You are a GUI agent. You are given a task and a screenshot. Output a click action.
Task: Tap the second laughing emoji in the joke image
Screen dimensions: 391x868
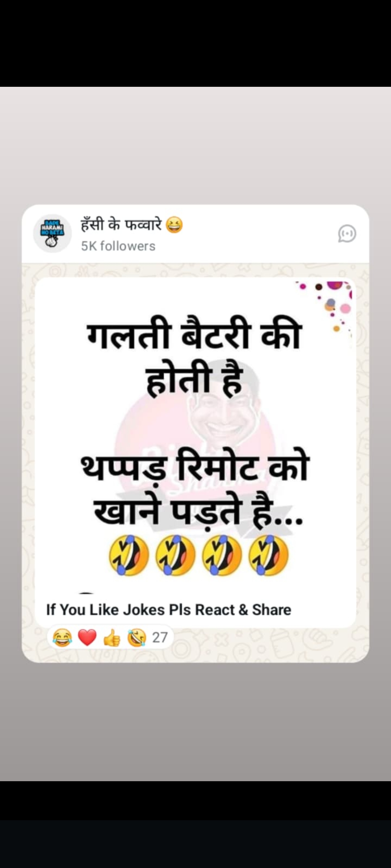pos(176,555)
